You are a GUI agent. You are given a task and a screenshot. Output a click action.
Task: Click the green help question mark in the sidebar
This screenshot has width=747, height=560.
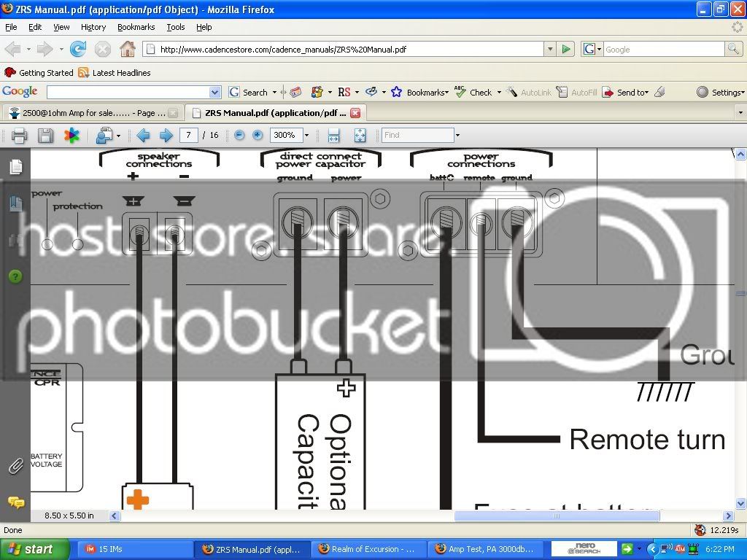pos(15,276)
